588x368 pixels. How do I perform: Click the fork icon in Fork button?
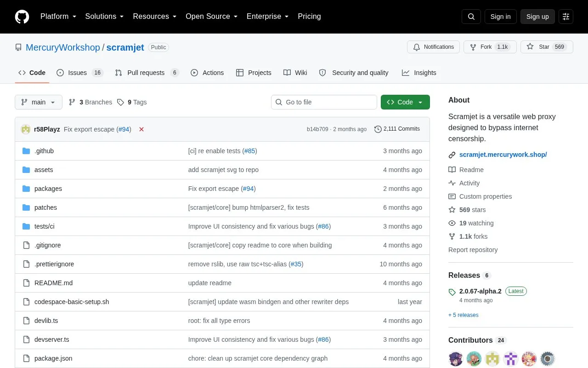473,47
